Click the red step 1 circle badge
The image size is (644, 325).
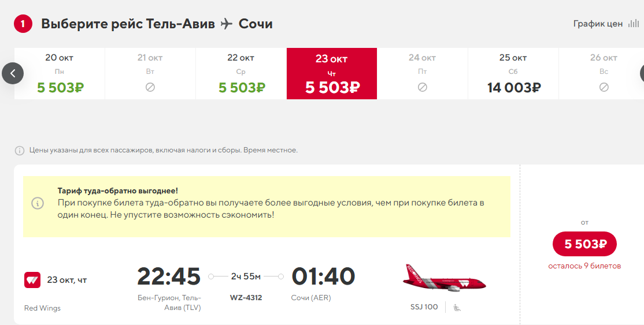click(x=23, y=24)
